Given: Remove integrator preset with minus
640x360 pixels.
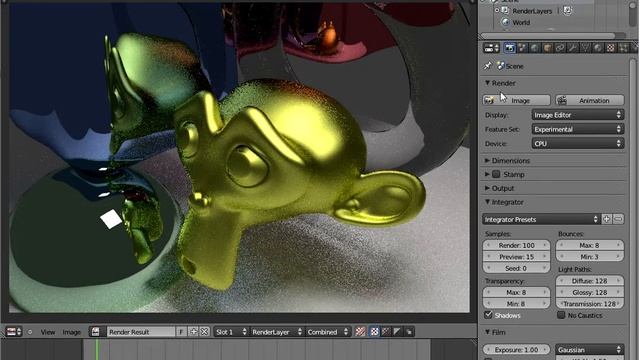Looking at the screenshot, I should click(x=618, y=220).
